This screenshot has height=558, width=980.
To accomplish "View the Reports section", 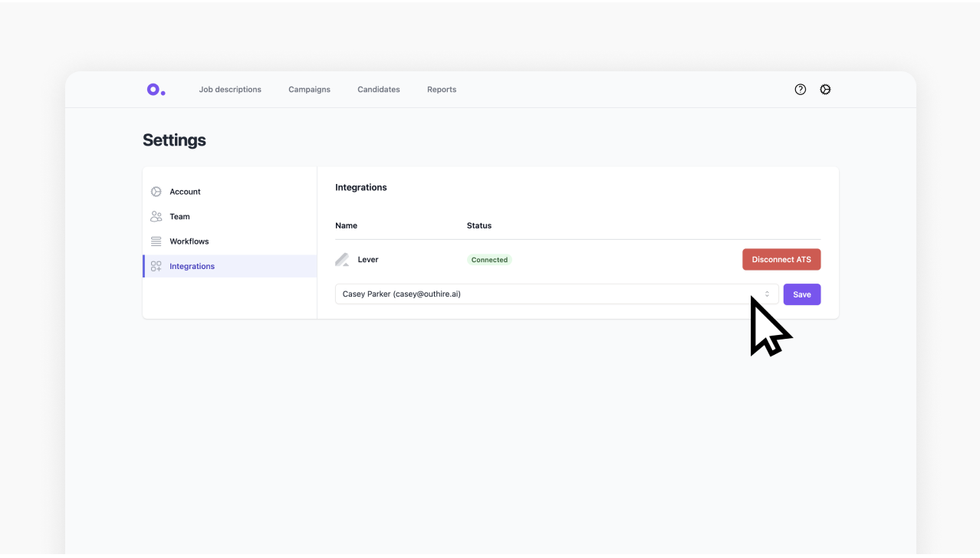I will (x=442, y=90).
